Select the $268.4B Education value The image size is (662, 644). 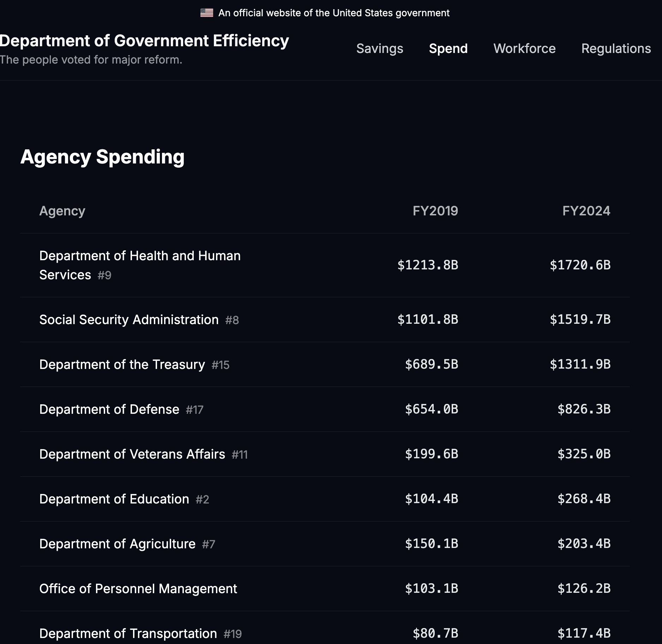(584, 499)
